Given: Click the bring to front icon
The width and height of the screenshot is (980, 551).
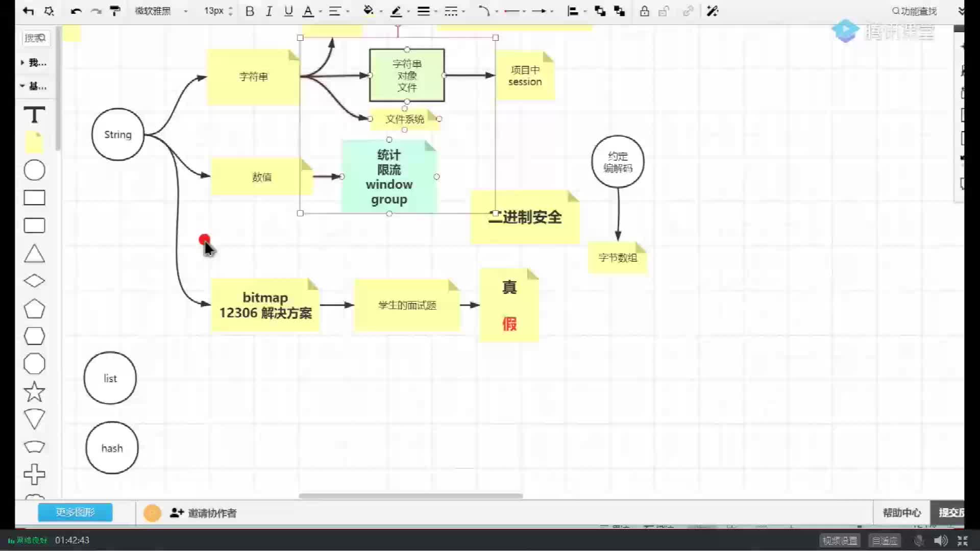Looking at the screenshot, I should (x=600, y=11).
